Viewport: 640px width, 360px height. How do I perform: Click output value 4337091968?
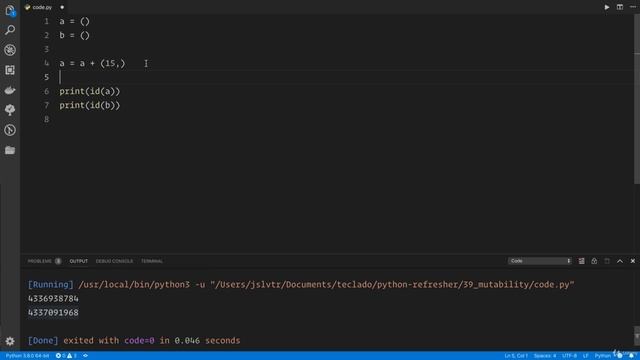53,312
